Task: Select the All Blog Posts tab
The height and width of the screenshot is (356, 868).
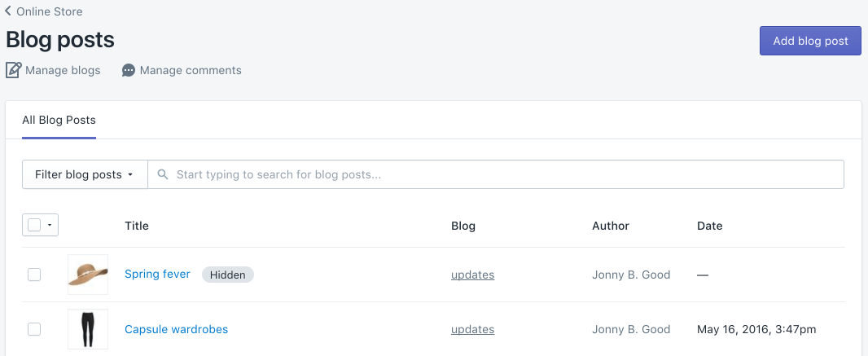Action: [59, 120]
